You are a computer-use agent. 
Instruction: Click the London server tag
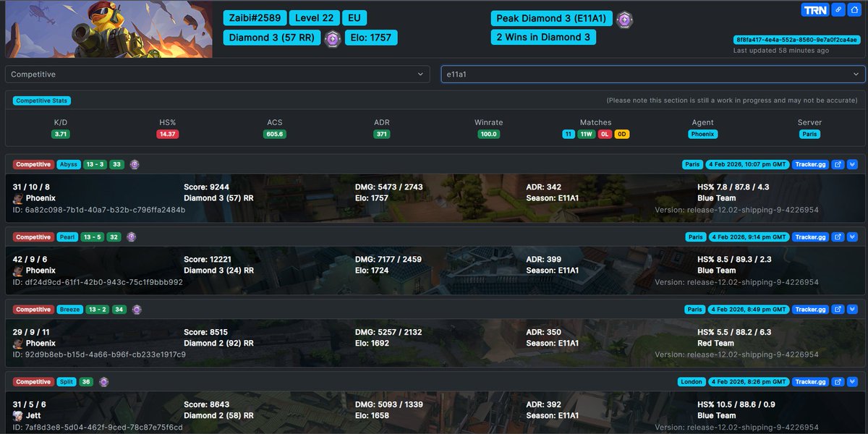[692, 382]
